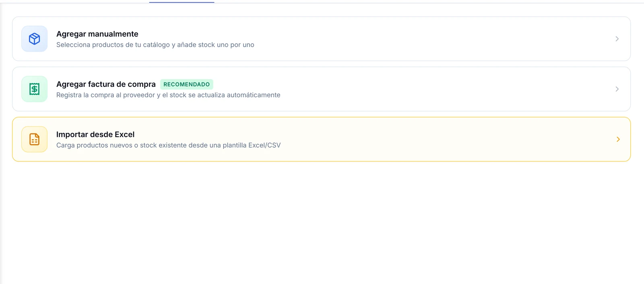Select the Importar desde Excel title

[x=95, y=135]
